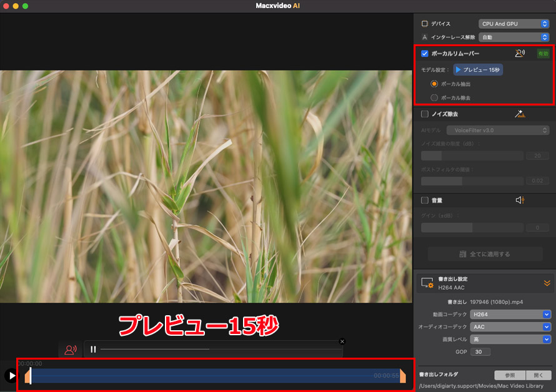Click the vocal remover voice icon in the panel
556x392 pixels.
(519, 54)
